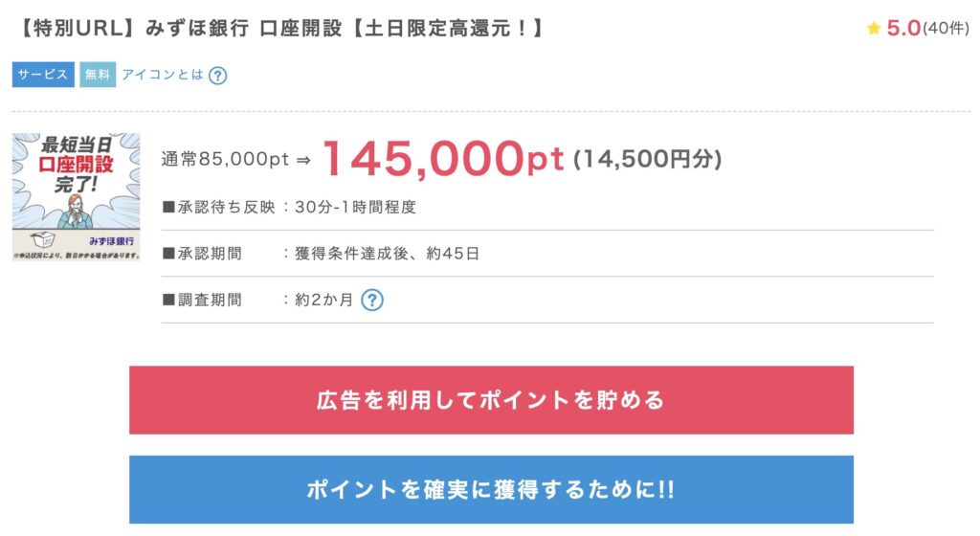Open the (40件) reviews count
Image resolution: width=980 pixels, height=536 pixels.
946,29
